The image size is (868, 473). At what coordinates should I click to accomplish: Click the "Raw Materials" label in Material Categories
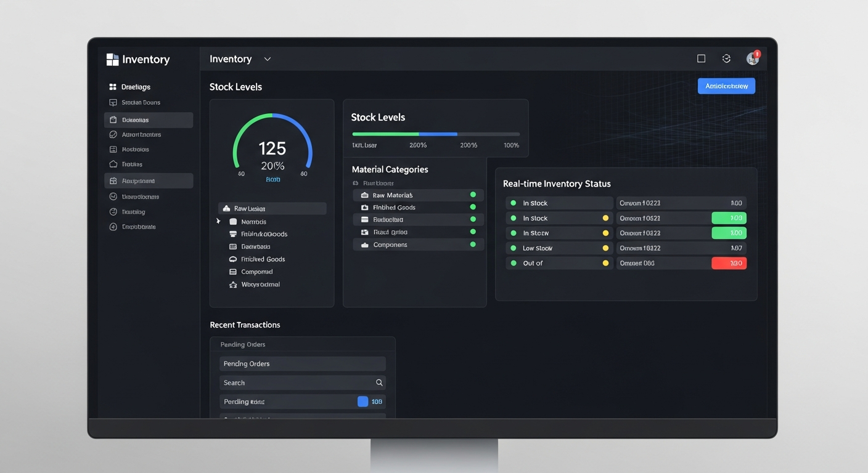393,195
